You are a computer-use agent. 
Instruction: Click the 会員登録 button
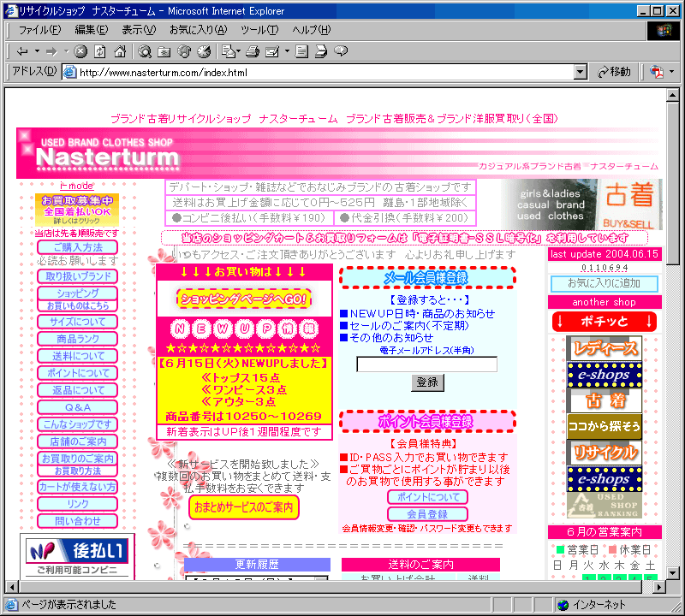coord(427,514)
